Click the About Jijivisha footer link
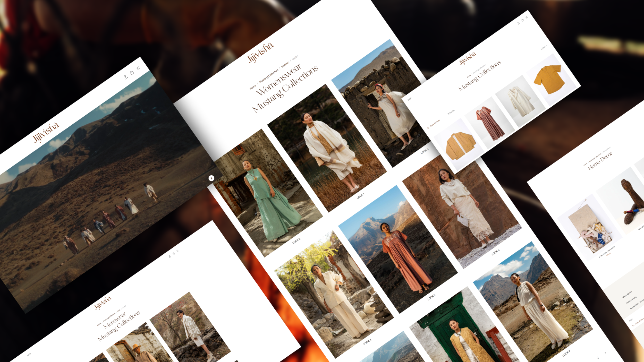 [x=627, y=295]
